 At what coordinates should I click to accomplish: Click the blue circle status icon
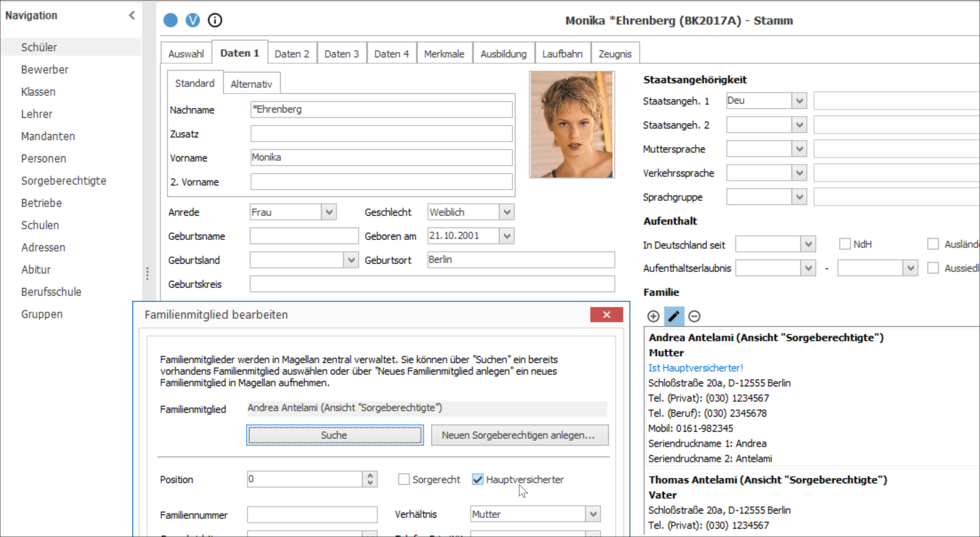(x=170, y=20)
